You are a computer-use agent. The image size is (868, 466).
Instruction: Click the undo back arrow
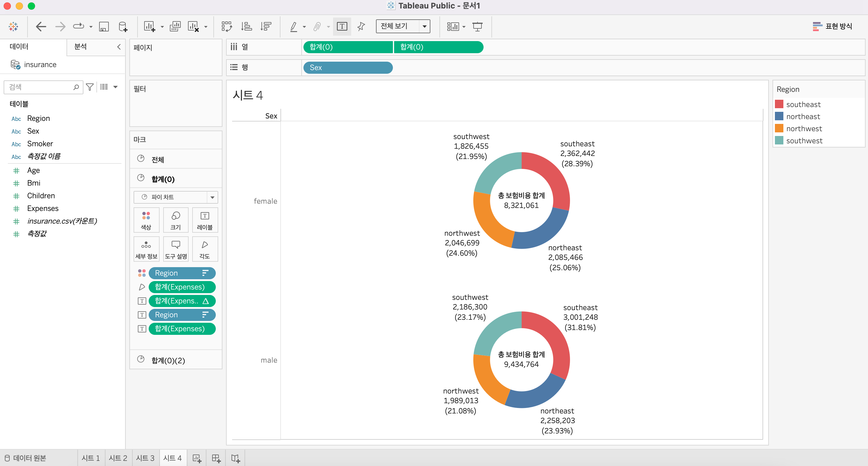(41, 26)
